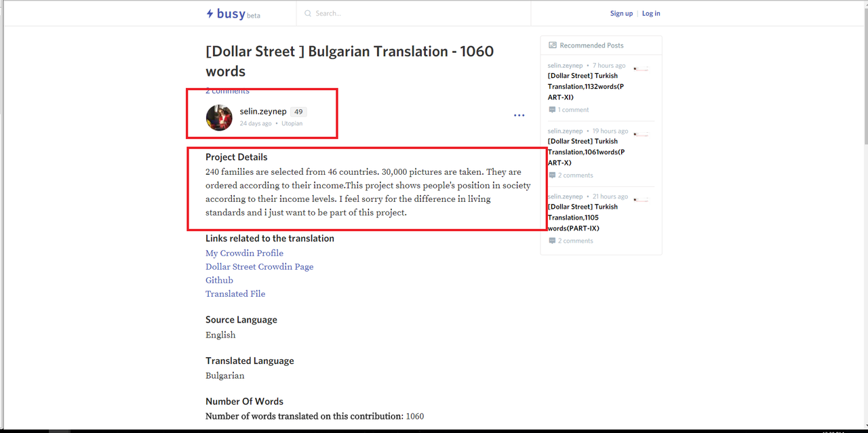This screenshot has height=433, width=868.
Task: Click the busy lightning bolt logo
Action: 210,14
